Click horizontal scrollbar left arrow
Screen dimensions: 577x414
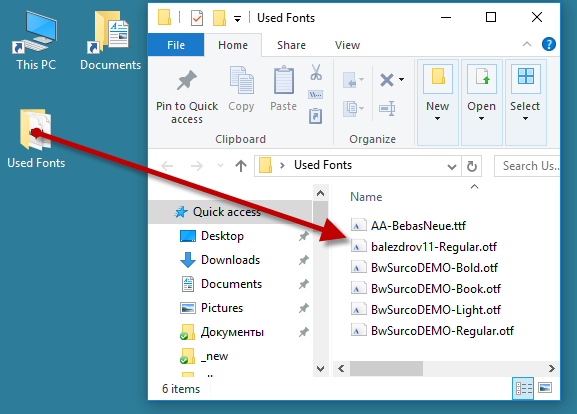click(341, 368)
